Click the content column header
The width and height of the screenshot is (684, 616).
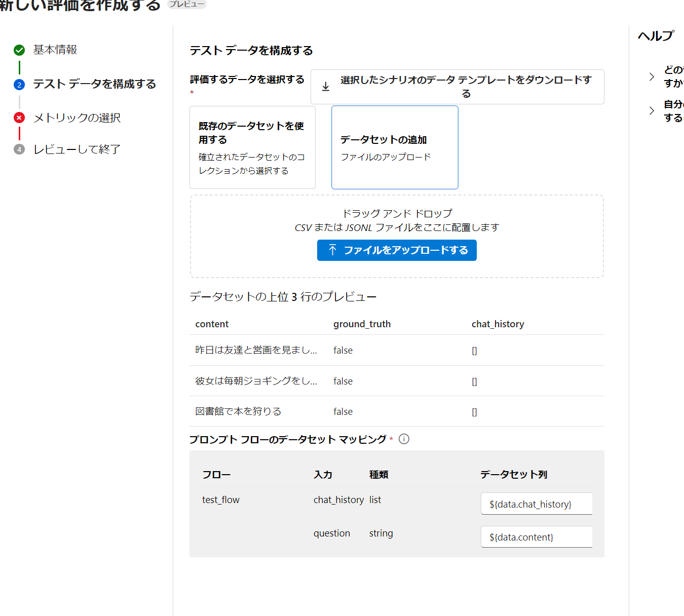pyautogui.click(x=212, y=324)
